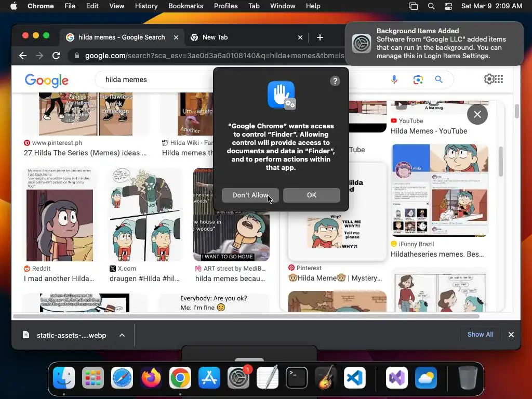The width and height of the screenshot is (532, 399).
Task: Reload the hilda memes page
Action: point(56,56)
